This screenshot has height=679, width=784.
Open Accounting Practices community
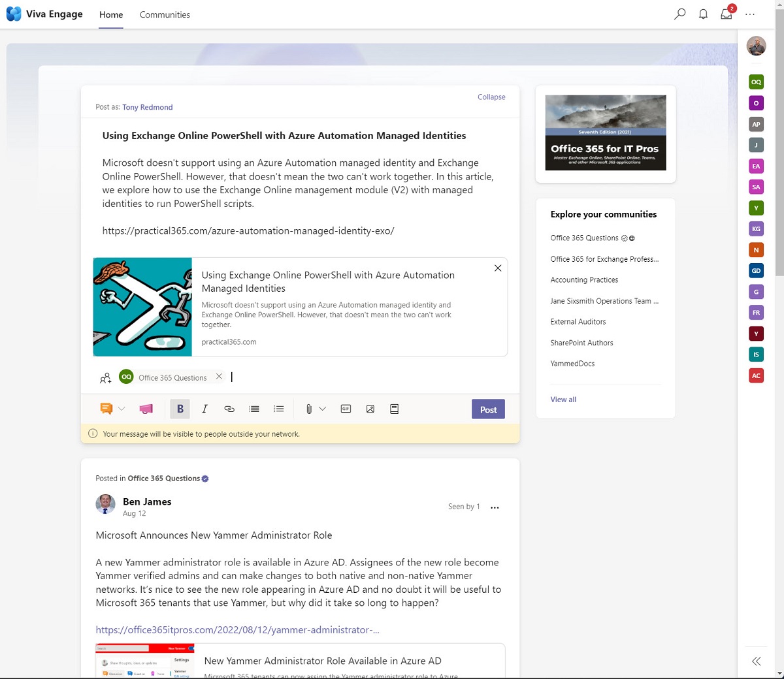(x=584, y=280)
